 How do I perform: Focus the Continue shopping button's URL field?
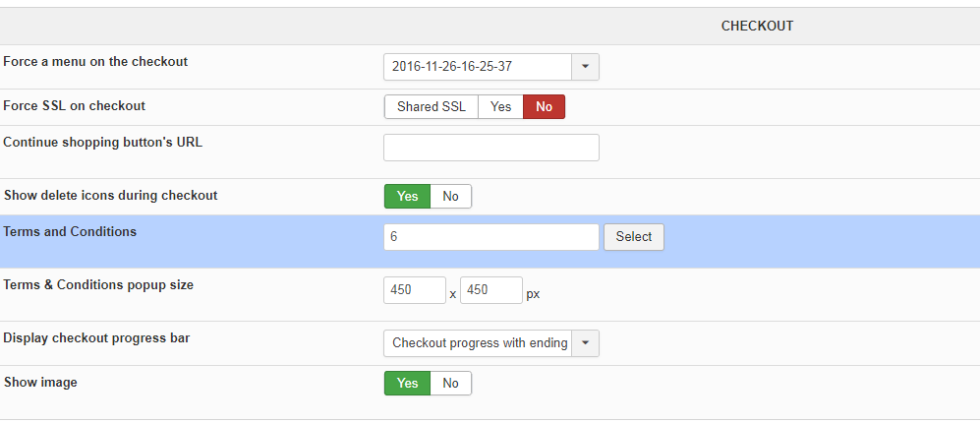pyautogui.click(x=490, y=148)
